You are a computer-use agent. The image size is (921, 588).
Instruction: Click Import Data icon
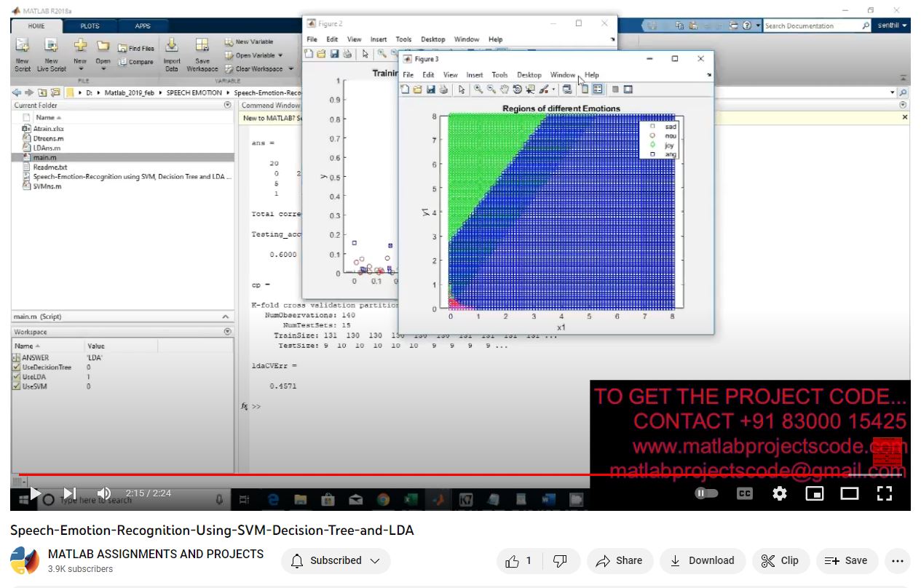pos(172,46)
